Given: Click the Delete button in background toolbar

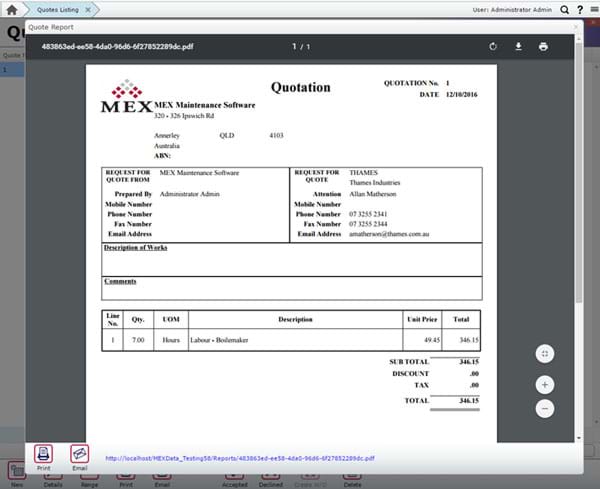Looking at the screenshot, I should 352,480.
